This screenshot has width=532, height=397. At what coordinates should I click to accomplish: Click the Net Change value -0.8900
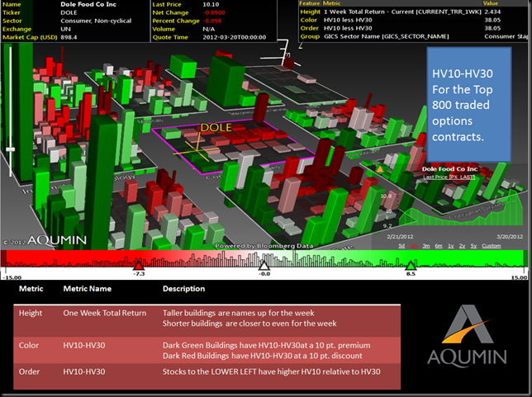click(x=214, y=12)
